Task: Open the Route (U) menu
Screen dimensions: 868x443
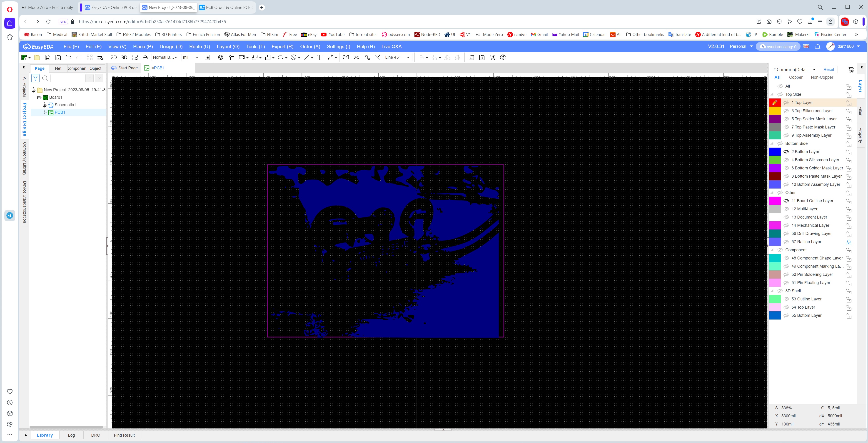Action: pos(200,47)
